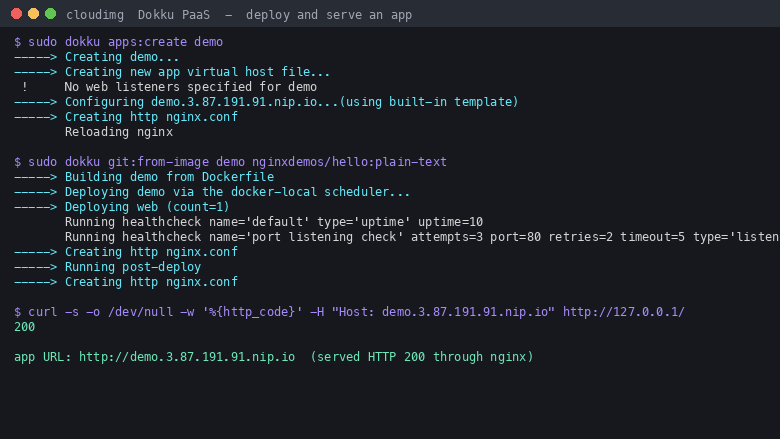Viewport: 780px width, 439px height.
Task: Click the 'No web listeners specified for demo' warning
Action: pos(191,87)
